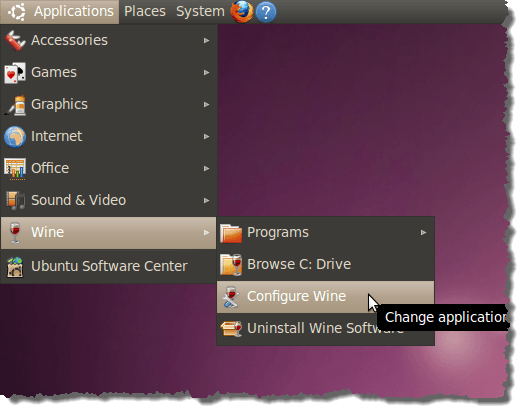525x413 pixels.
Task: Select the Games menu entry
Action: (x=108, y=72)
